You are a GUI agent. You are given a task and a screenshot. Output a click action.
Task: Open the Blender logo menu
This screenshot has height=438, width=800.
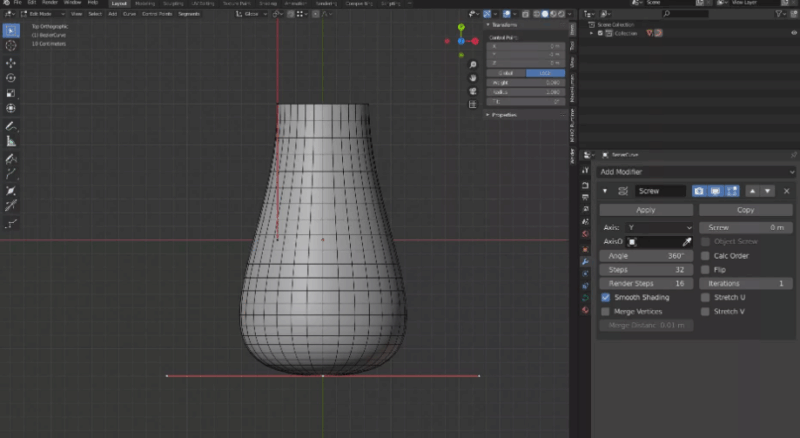tap(6, 3)
